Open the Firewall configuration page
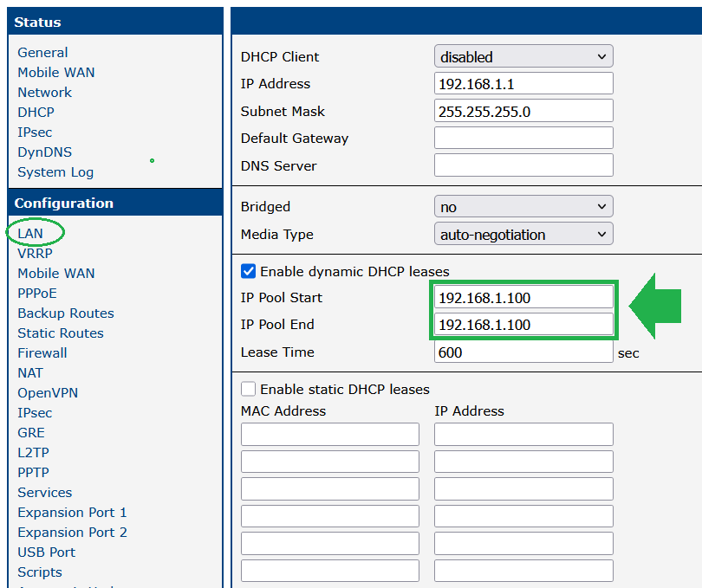 [42, 353]
